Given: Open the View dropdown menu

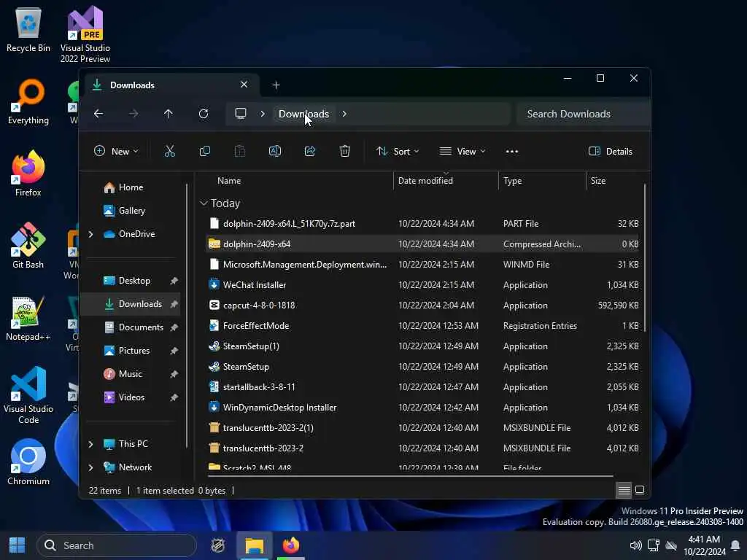Looking at the screenshot, I should coord(462,152).
